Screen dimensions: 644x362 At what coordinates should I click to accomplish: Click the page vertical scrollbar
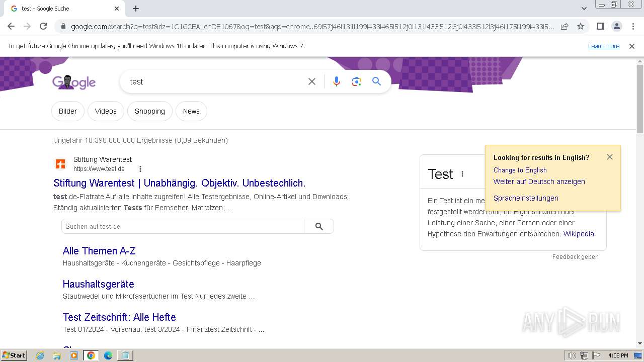click(x=640, y=98)
